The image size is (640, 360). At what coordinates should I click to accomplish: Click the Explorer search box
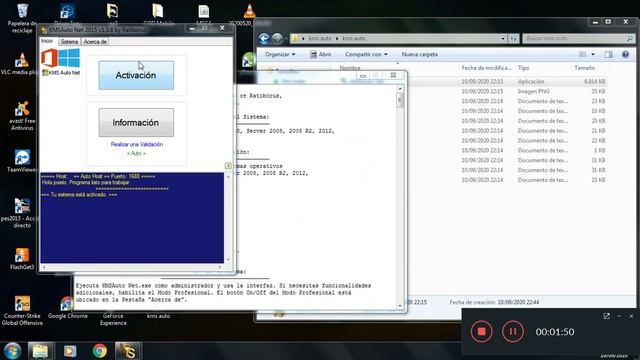pos(578,38)
